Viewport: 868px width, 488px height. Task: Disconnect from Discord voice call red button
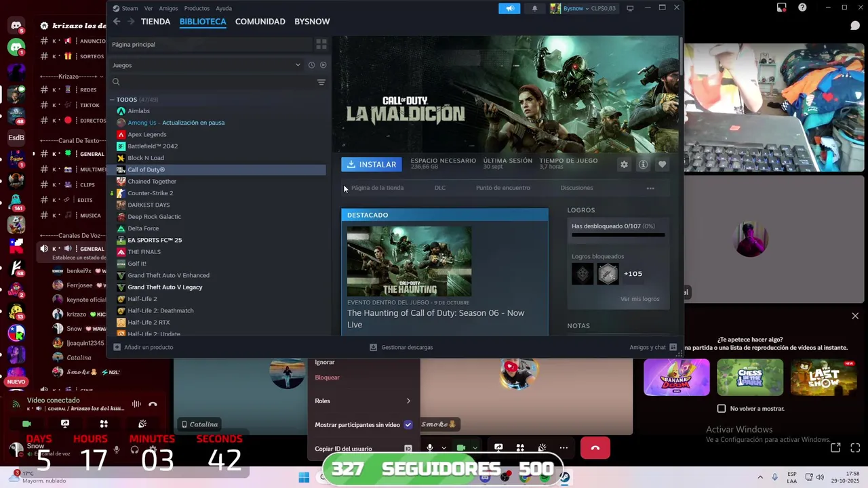pos(595,448)
